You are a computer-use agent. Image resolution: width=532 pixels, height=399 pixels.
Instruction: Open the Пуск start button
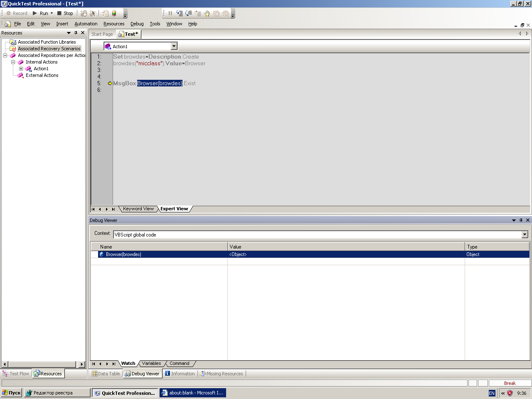[x=11, y=393]
